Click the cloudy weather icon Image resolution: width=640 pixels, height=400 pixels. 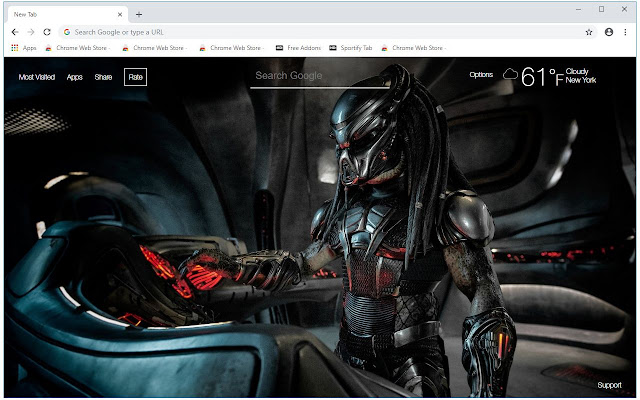tap(510, 75)
